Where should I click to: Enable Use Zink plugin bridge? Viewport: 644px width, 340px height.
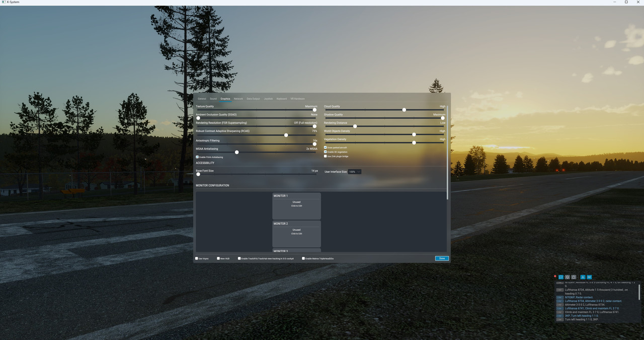[326, 156]
